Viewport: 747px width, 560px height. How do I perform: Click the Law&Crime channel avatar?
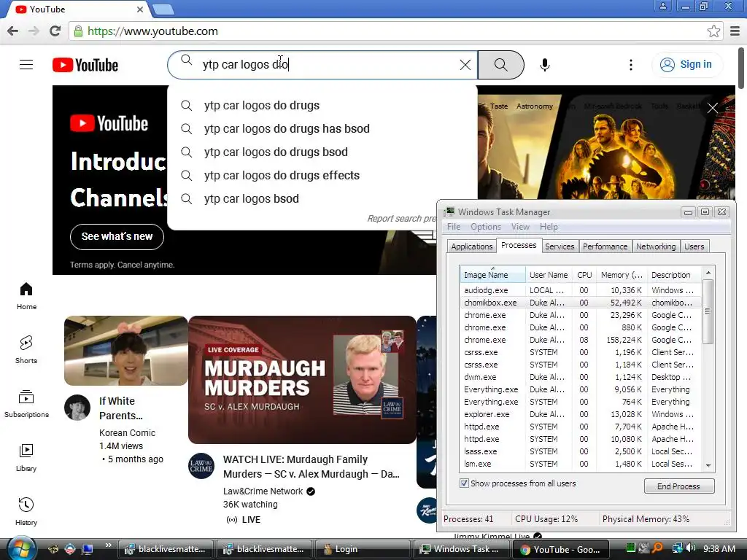pyautogui.click(x=201, y=466)
